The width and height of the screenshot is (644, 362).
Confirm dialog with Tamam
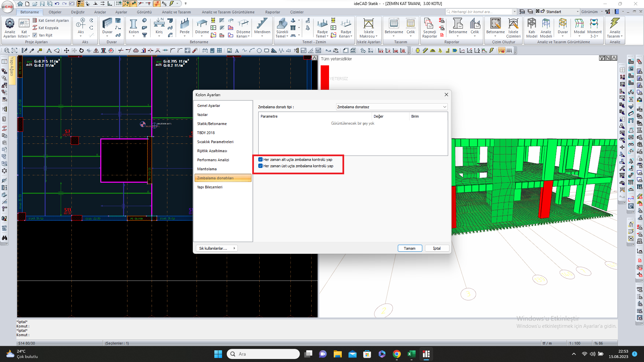(x=410, y=248)
